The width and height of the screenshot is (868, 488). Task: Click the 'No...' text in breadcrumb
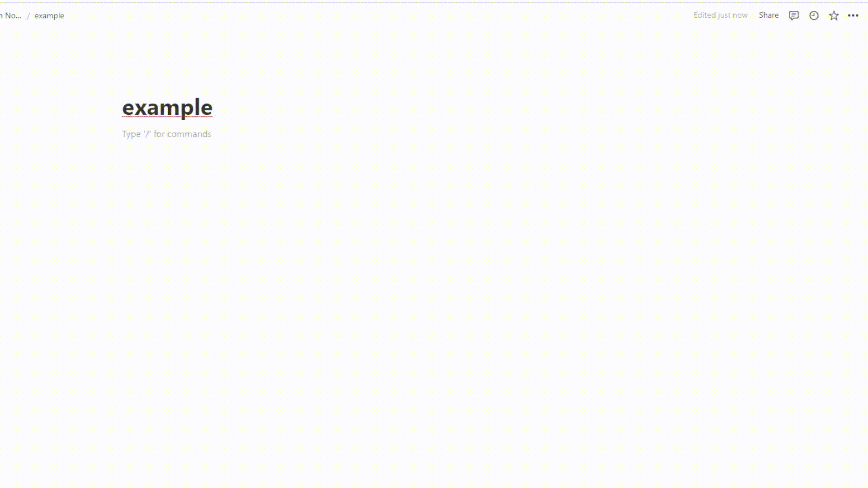pos(13,15)
